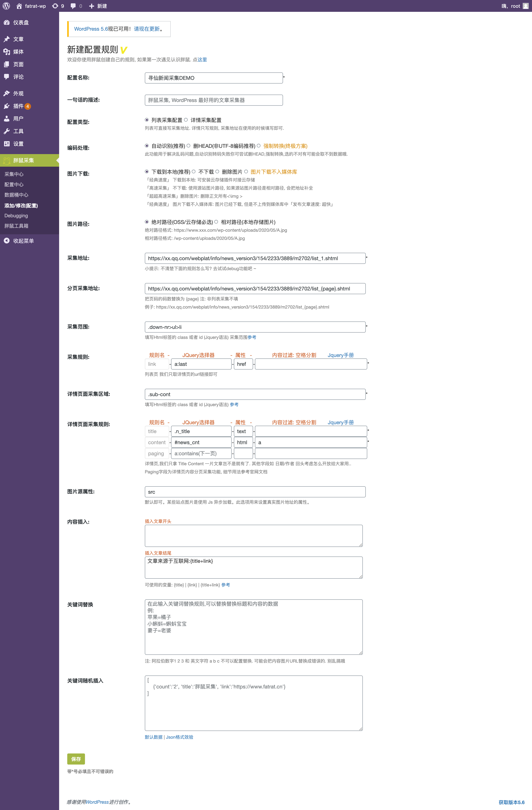Image resolution: width=532 pixels, height=810 pixels.
Task: Click the 插入文章结尾 textarea
Action: 254,567
